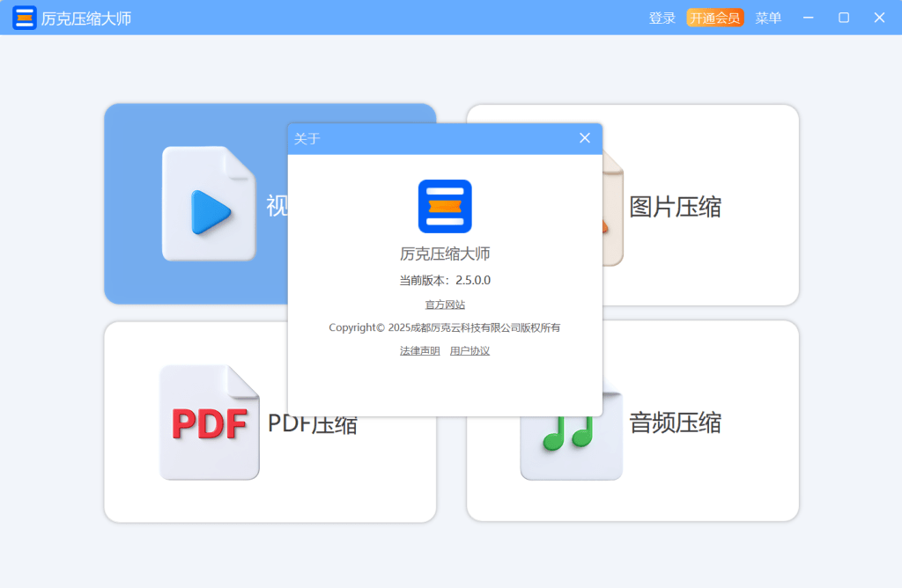Screen dimensions: 902x588
Task: Click the app logo icon in title bar
Action: [x=24, y=18]
